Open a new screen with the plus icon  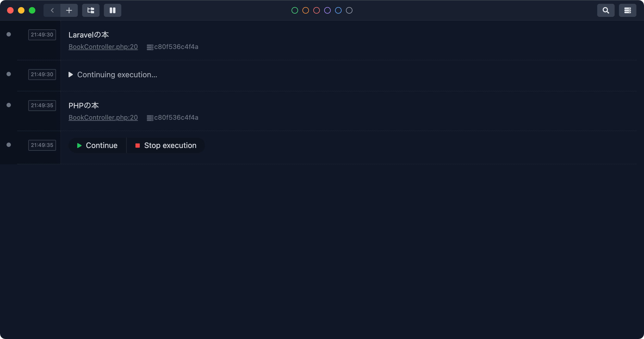(69, 10)
